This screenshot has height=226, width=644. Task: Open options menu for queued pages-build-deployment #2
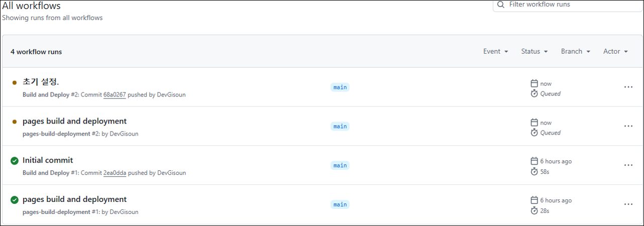pos(628,126)
